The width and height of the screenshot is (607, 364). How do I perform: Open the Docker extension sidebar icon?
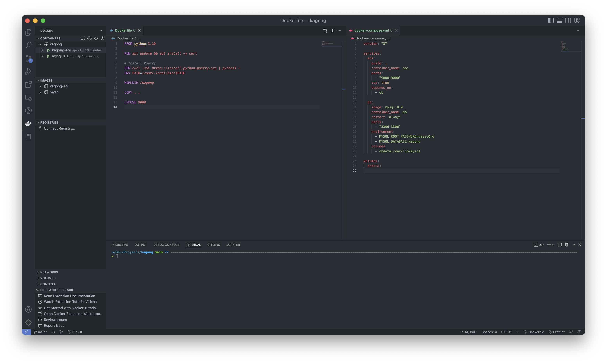(x=28, y=123)
